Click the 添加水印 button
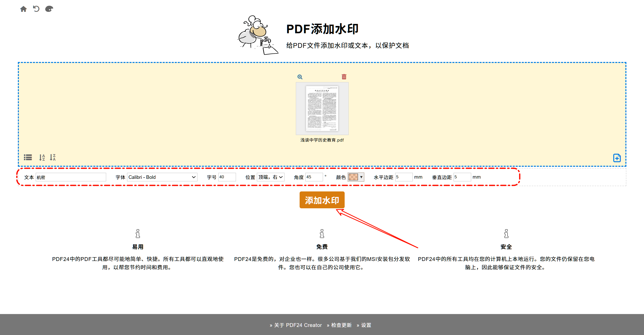 [x=322, y=200]
